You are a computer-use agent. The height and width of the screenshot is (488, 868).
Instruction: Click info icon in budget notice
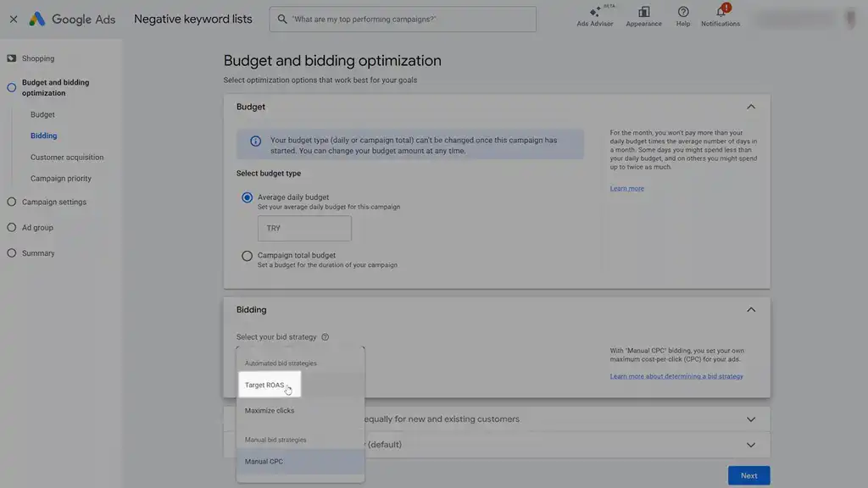pyautogui.click(x=255, y=141)
